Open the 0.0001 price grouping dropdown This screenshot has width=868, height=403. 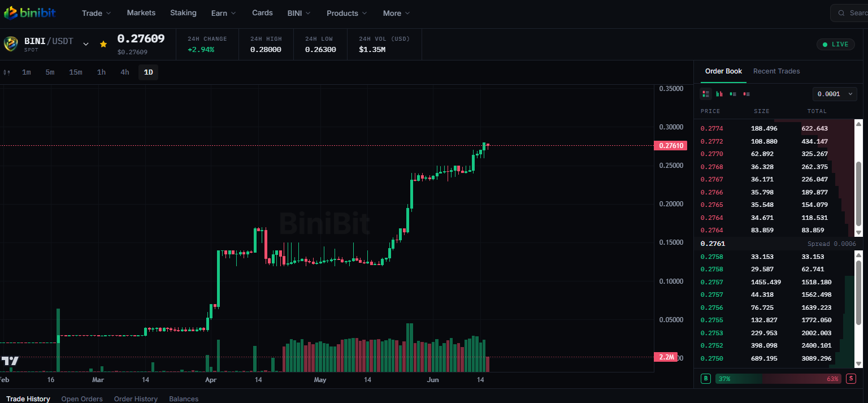(x=835, y=94)
